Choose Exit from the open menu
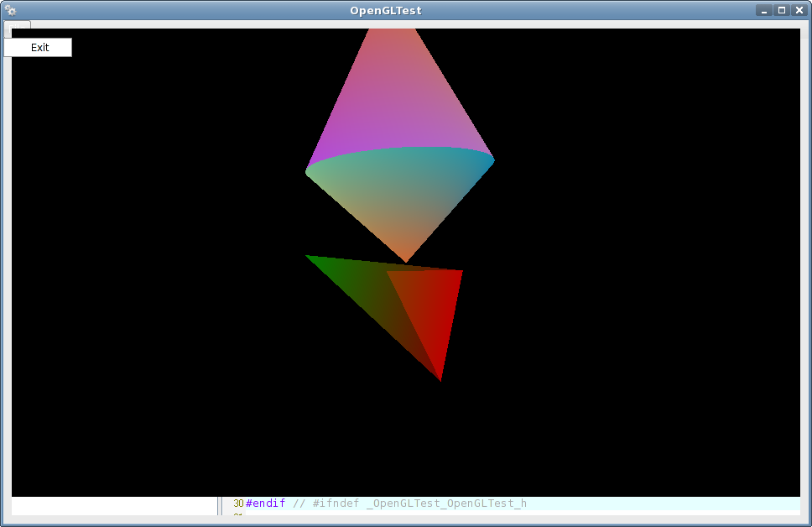 tap(39, 48)
